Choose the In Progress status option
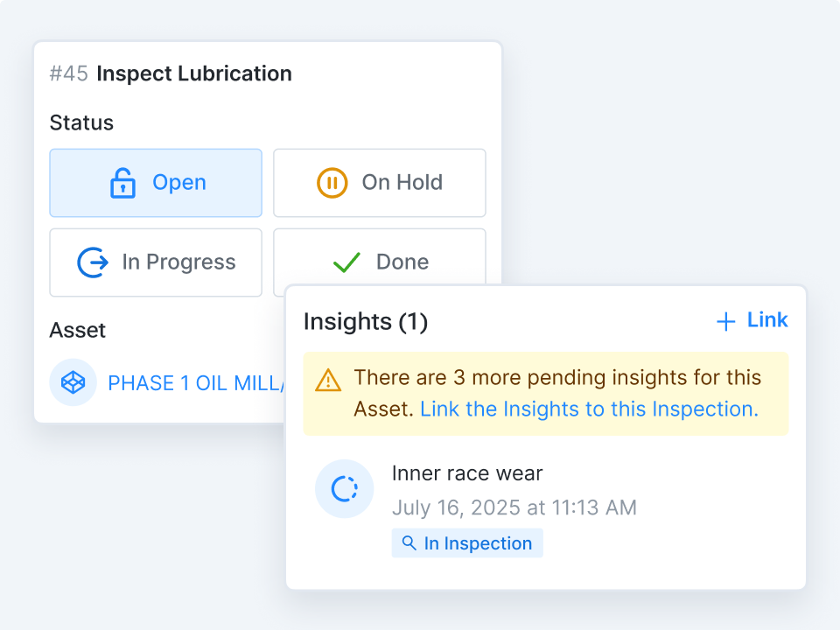Image resolution: width=840 pixels, height=630 pixels. 156,262
